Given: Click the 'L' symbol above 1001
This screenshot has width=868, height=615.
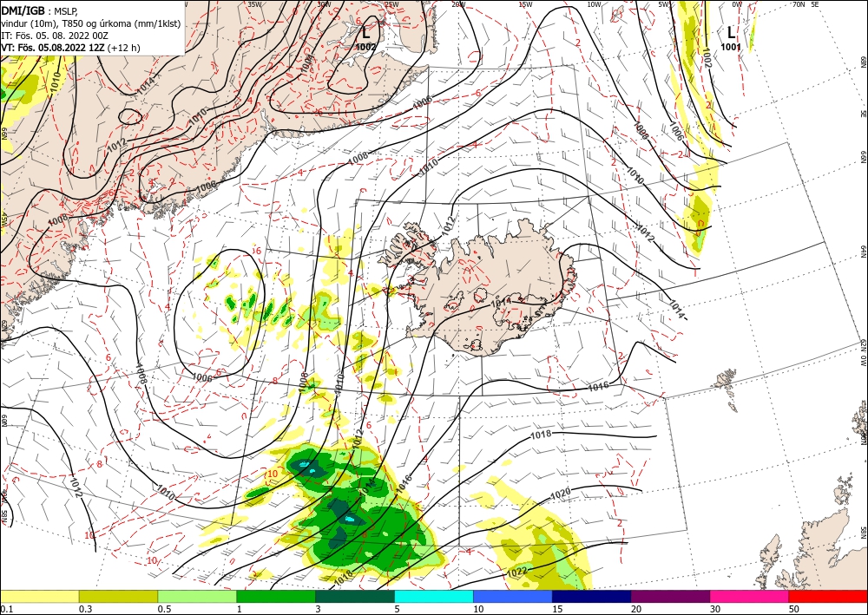Looking at the screenshot, I should (731, 33).
